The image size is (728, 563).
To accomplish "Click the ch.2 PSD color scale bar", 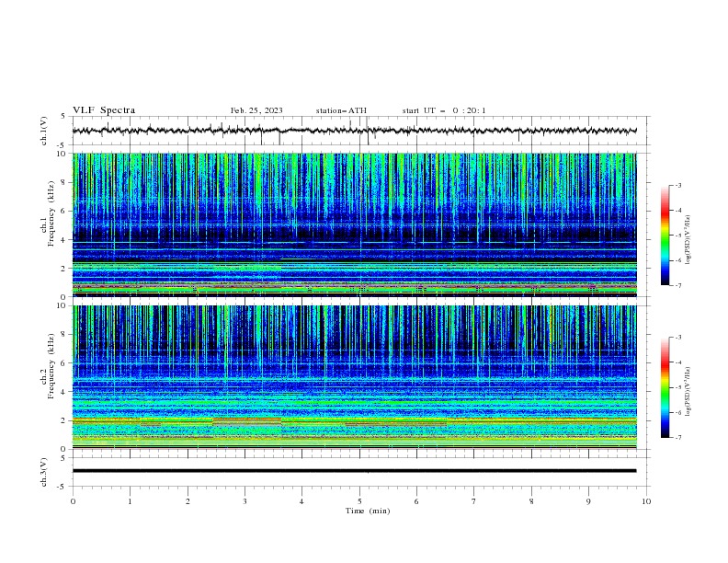I will pos(665,387).
